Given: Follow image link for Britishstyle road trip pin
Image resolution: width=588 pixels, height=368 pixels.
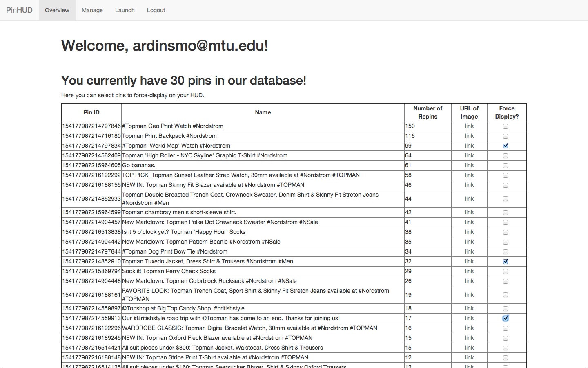Looking at the screenshot, I should point(469,318).
